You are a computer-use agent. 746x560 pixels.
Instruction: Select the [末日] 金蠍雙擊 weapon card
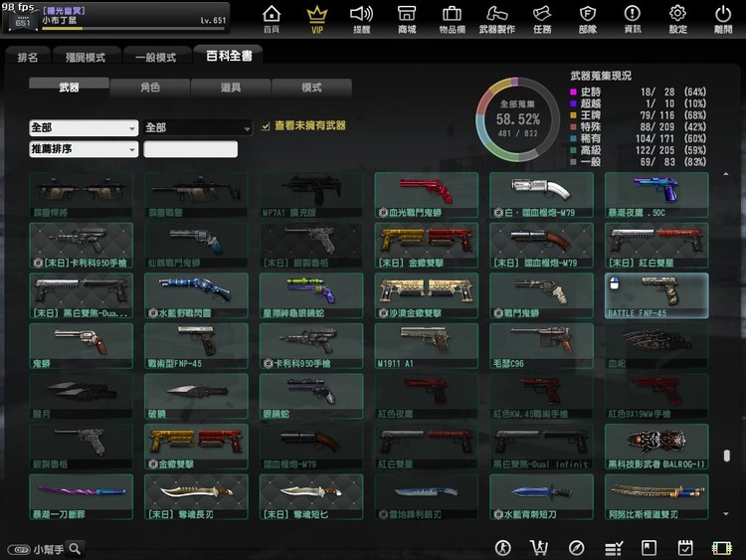tap(427, 246)
